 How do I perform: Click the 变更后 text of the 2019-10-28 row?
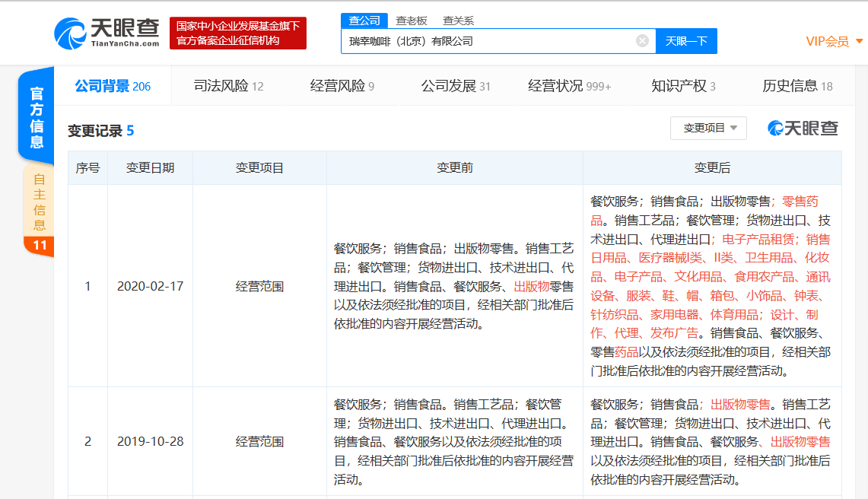(711, 441)
